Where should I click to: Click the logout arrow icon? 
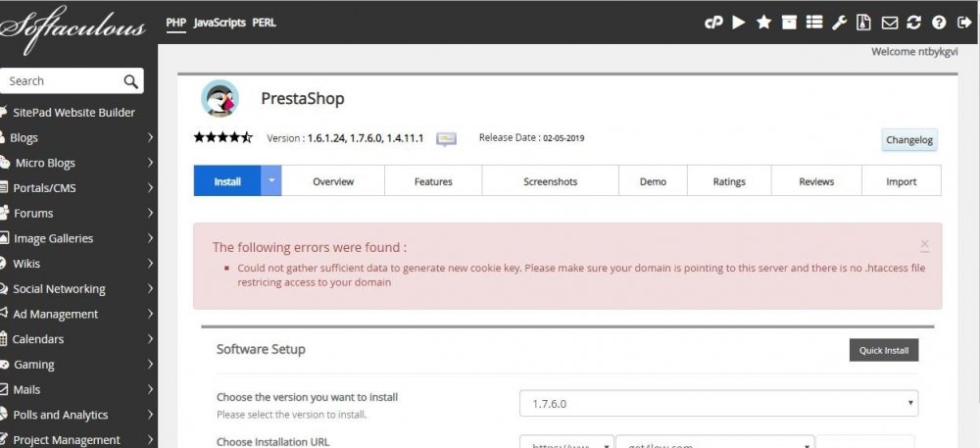(964, 23)
